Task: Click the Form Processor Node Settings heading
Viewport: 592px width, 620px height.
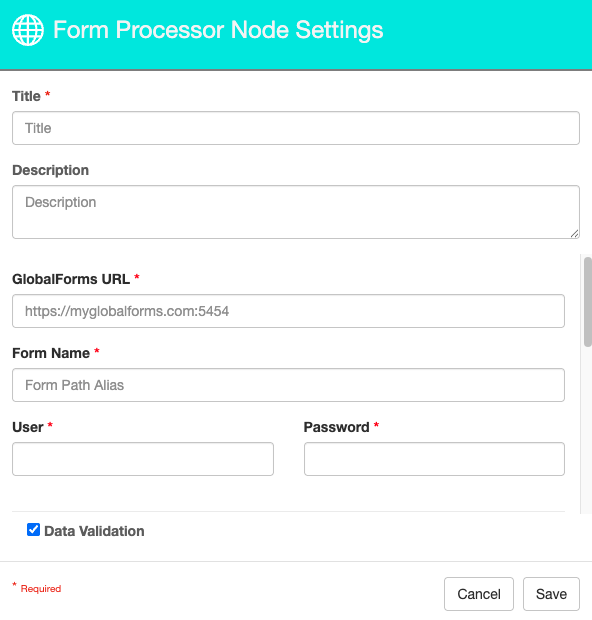Action: [x=218, y=30]
